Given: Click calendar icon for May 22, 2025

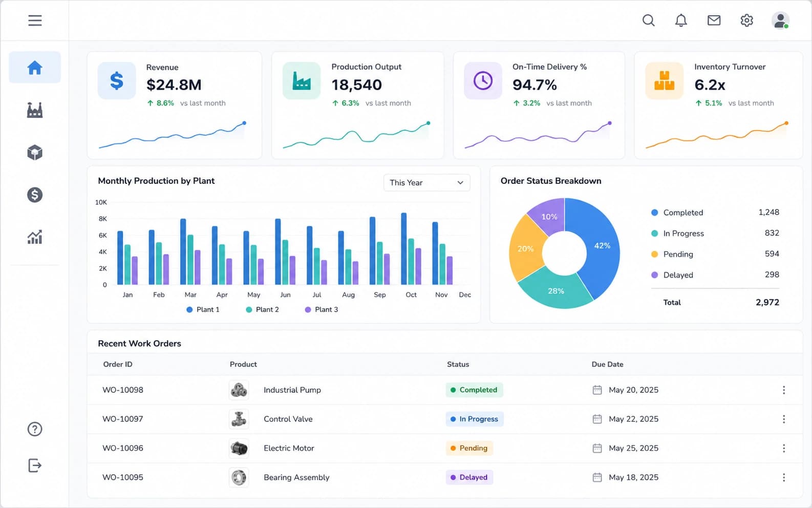Looking at the screenshot, I should [x=597, y=419].
